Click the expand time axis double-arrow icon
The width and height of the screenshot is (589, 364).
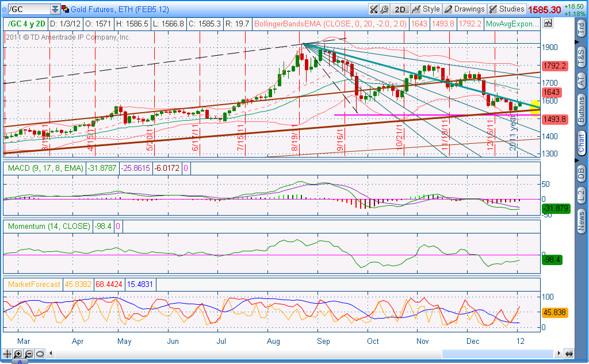click(569, 354)
